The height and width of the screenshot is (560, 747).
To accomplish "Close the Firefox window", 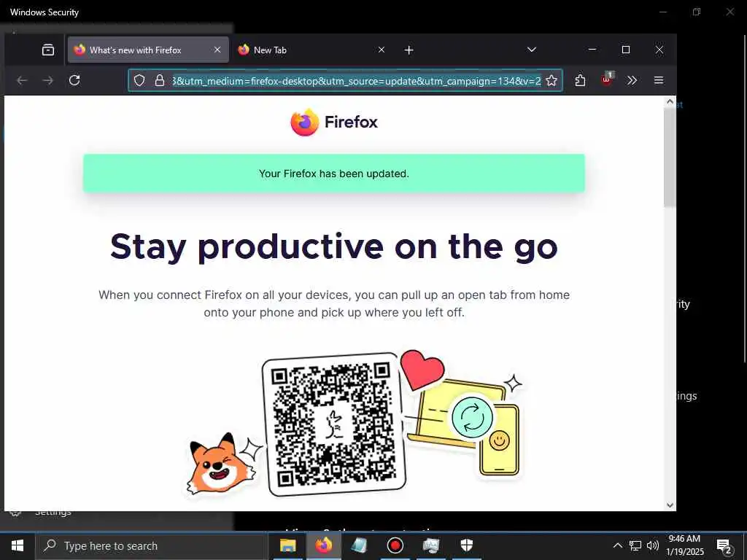I will tap(659, 50).
